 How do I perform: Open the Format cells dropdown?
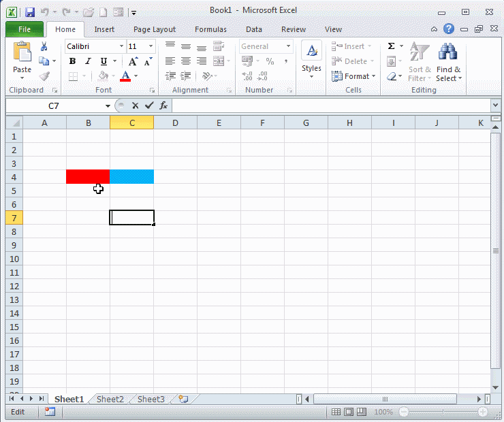[353, 76]
